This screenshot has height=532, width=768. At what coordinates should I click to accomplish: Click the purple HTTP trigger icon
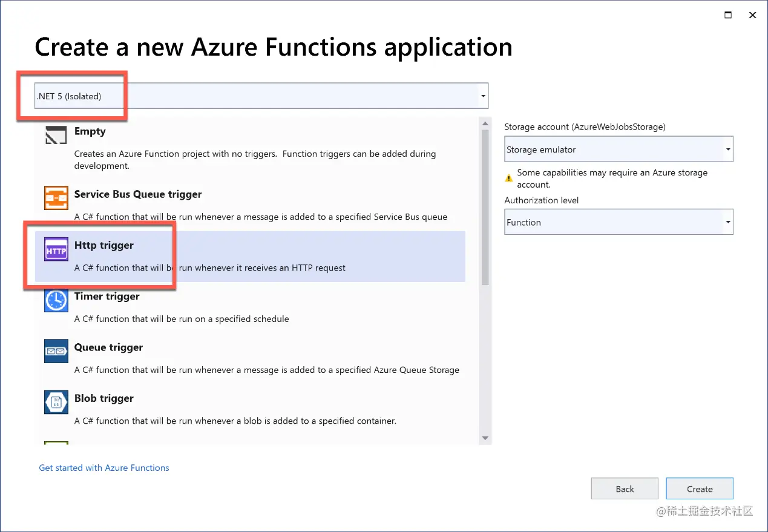coord(56,249)
